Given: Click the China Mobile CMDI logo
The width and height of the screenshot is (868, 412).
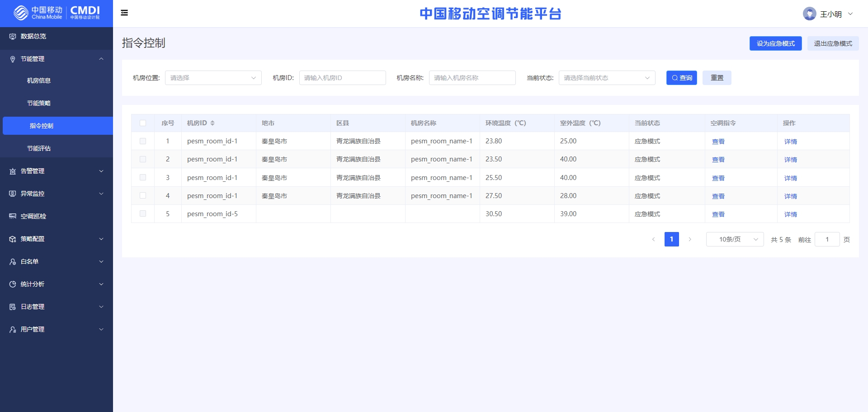Looking at the screenshot, I should tap(57, 13).
